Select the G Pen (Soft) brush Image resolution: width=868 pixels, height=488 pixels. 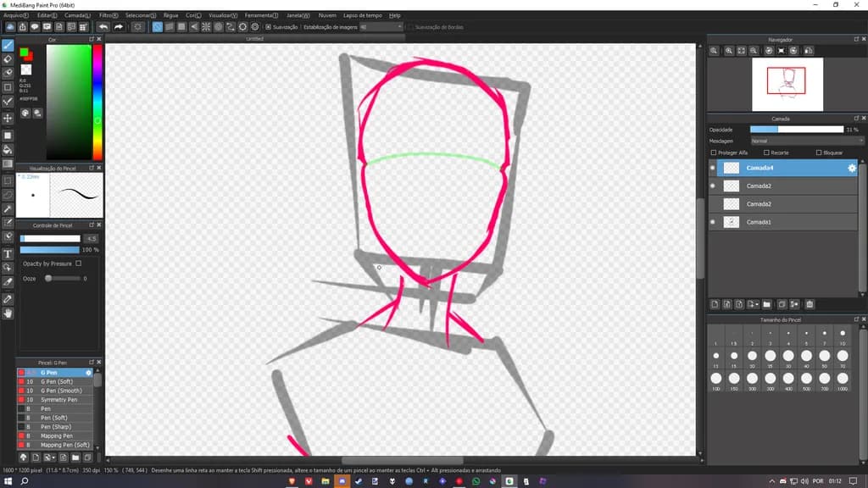tap(55, 382)
